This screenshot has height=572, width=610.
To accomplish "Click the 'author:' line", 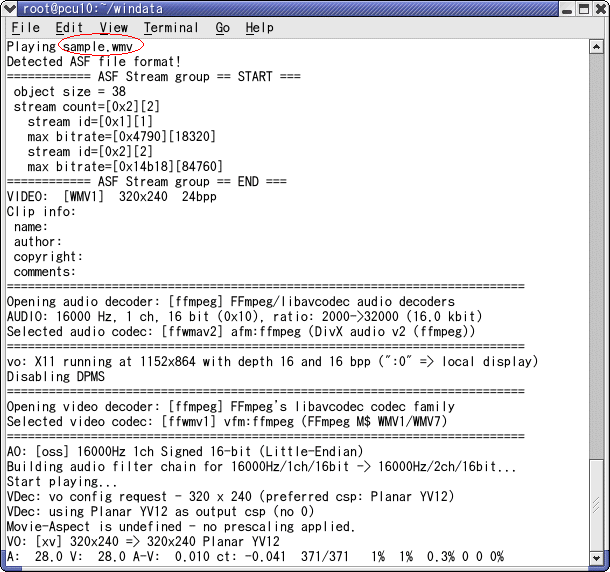I will (38, 242).
